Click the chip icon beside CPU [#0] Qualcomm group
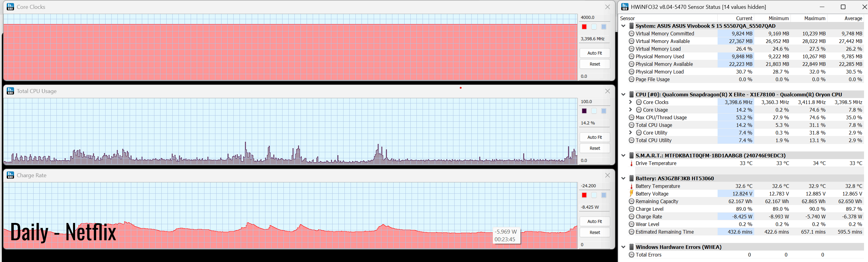Image resolution: width=868 pixels, height=262 pixels. click(632, 95)
